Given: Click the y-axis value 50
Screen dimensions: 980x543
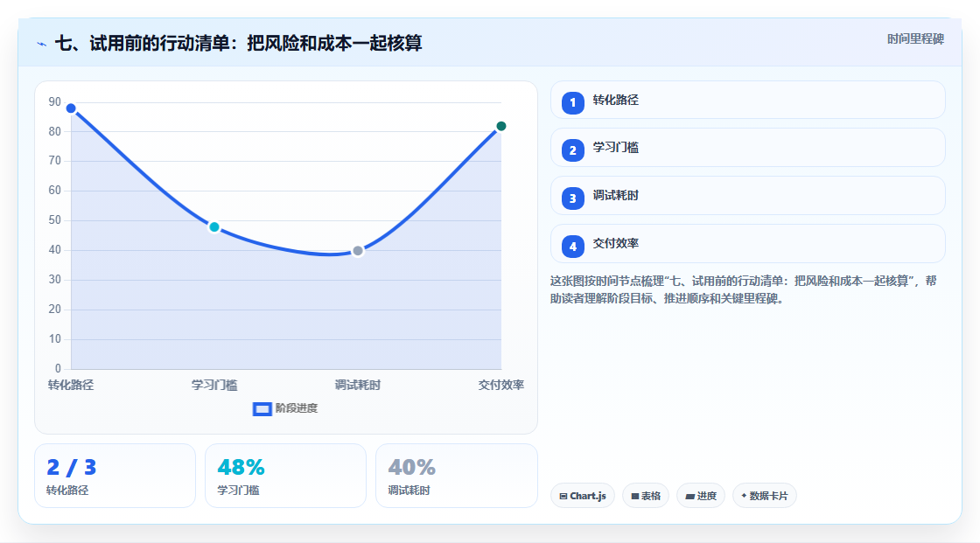Looking at the screenshot, I should click(x=55, y=220).
